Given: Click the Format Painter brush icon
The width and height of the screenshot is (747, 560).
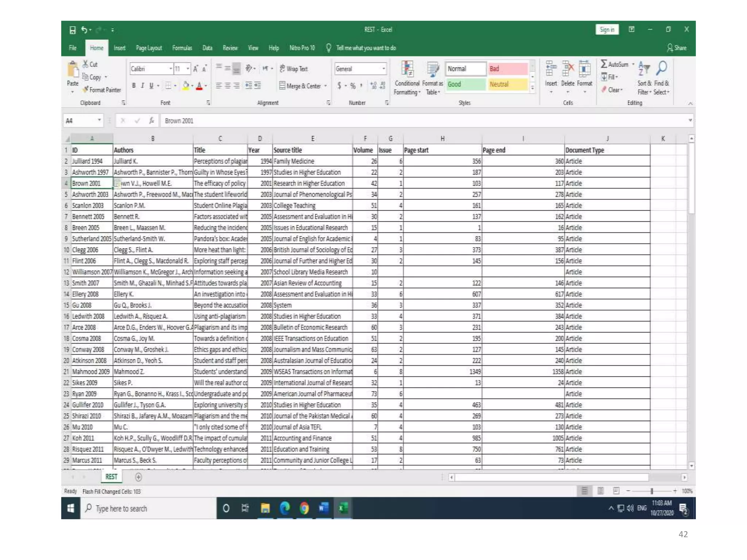Looking at the screenshot, I should (x=85, y=89).
